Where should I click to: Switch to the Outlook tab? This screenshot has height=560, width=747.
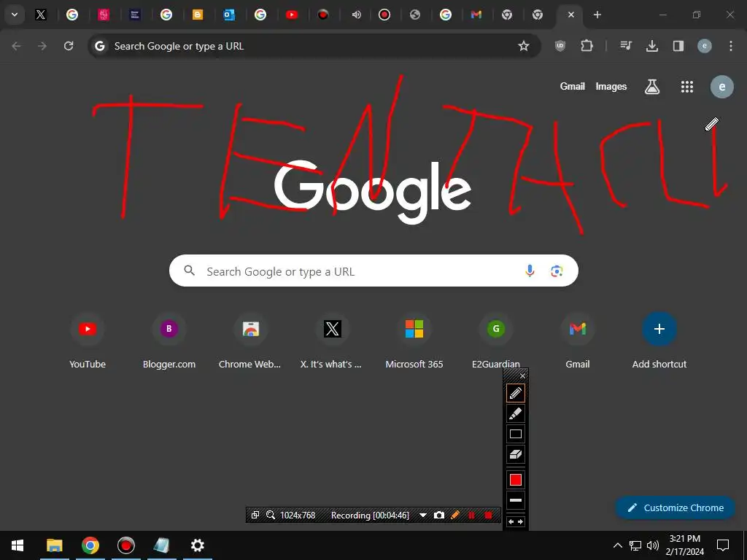pos(228,15)
